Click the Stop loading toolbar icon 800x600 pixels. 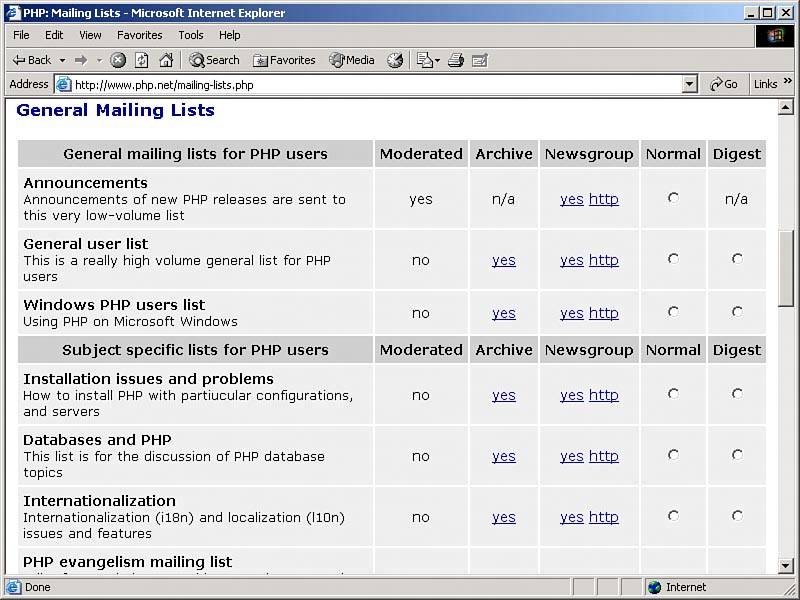(x=118, y=60)
